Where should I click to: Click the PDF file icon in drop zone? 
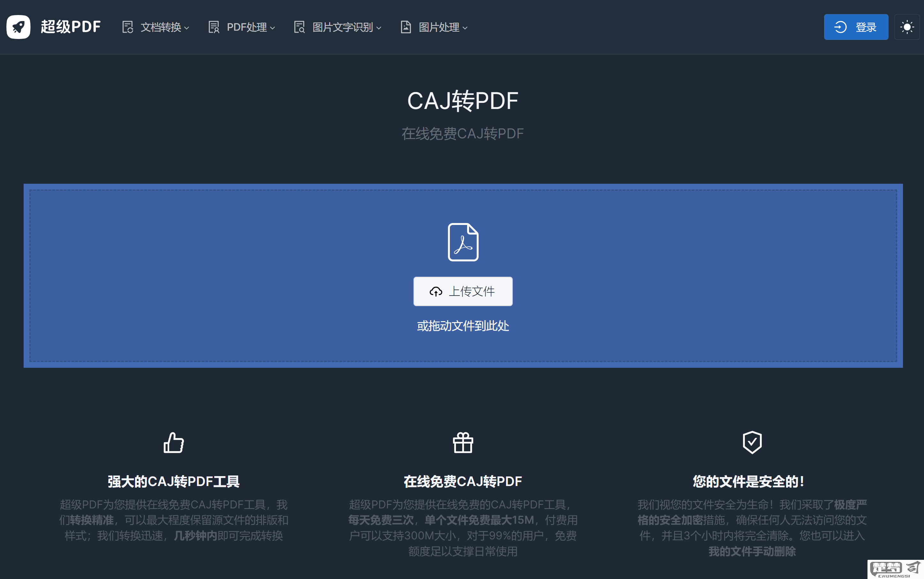point(463,242)
